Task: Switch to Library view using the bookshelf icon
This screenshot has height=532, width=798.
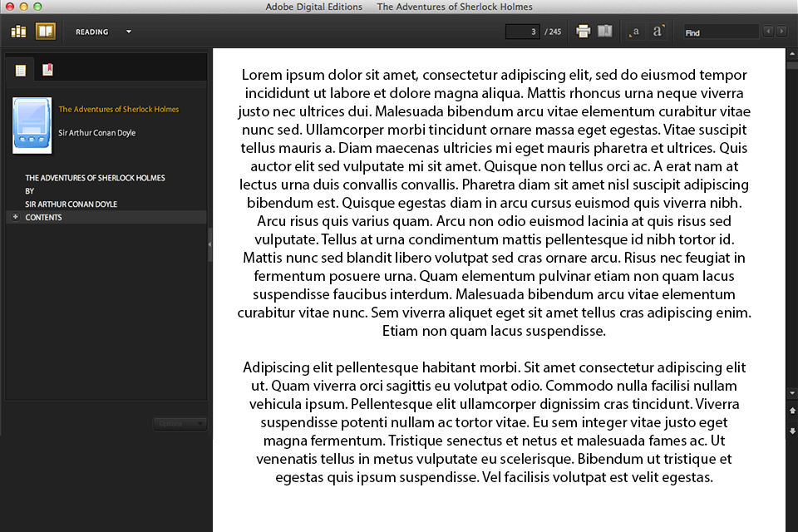Action: coord(18,31)
